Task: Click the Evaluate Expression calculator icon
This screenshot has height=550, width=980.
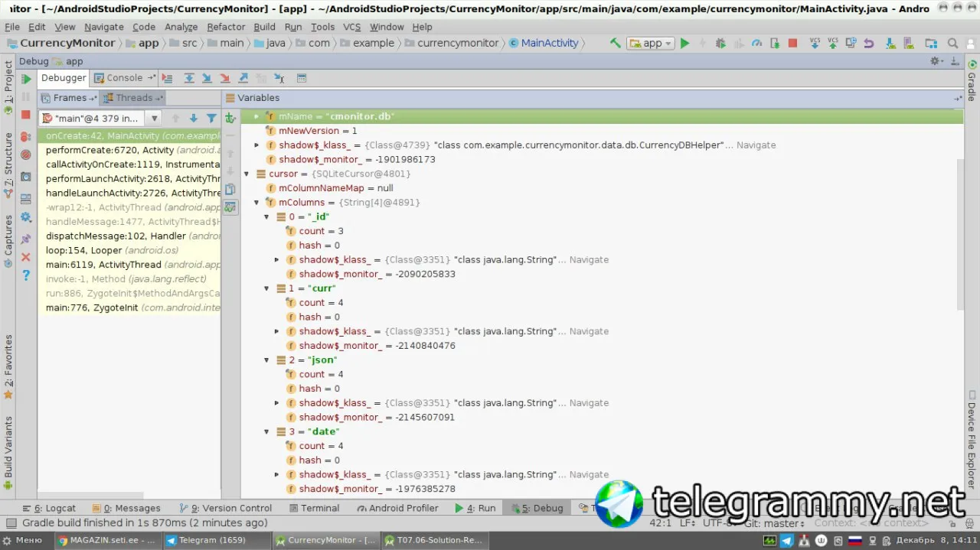Action: (302, 78)
